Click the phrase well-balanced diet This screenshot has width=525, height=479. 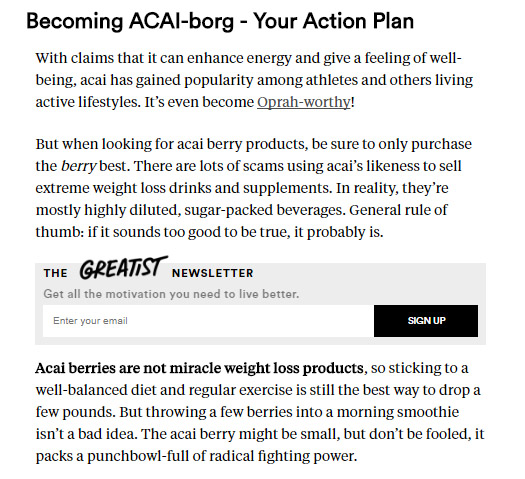(x=102, y=390)
